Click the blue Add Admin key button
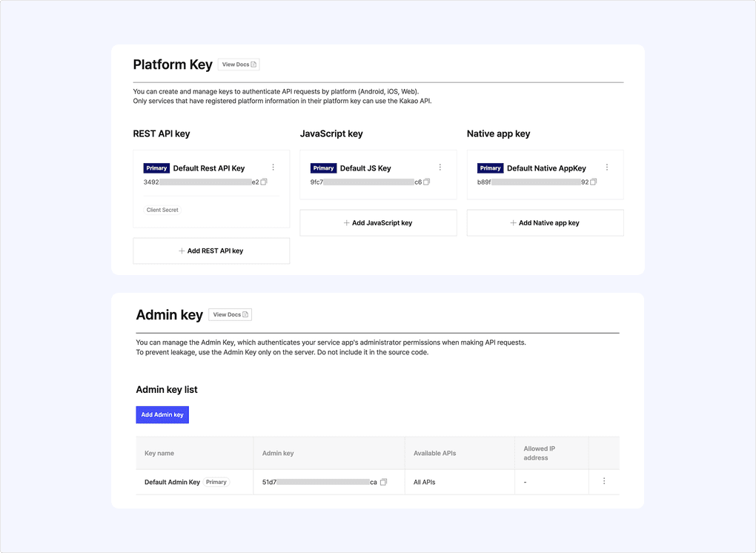The image size is (756, 553). 162,414
